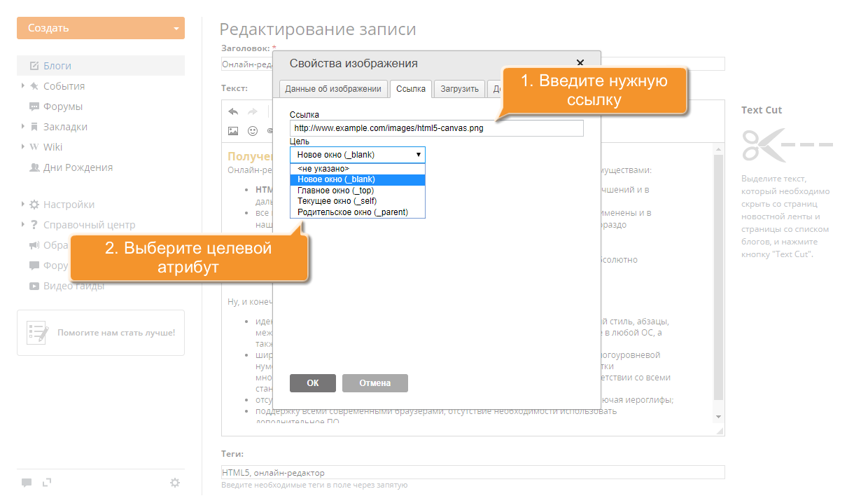Click the Видео гайды play icon
Viewport: 868px width, 496px height.
coord(34,286)
